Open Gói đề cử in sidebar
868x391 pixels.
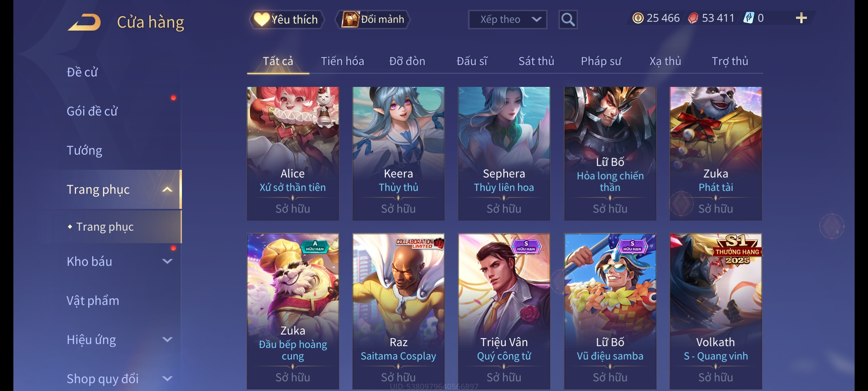[92, 111]
